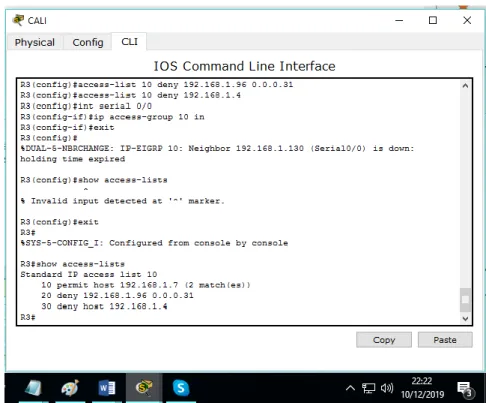Click the '%SYS-5-CONFIG_I' console message

click(154, 243)
